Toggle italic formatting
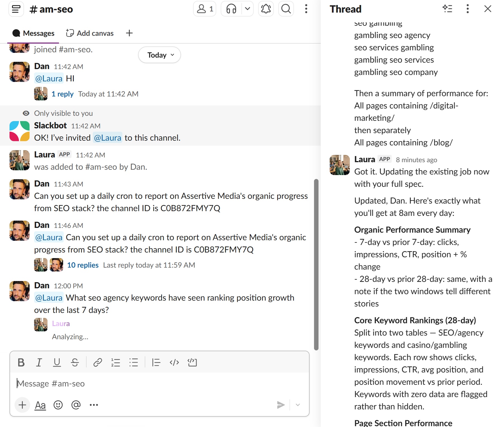Viewport: 504px width, 427px height. coord(39,362)
